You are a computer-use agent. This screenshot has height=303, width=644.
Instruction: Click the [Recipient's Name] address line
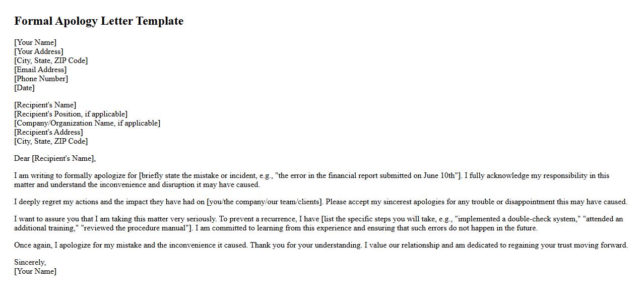(45, 105)
